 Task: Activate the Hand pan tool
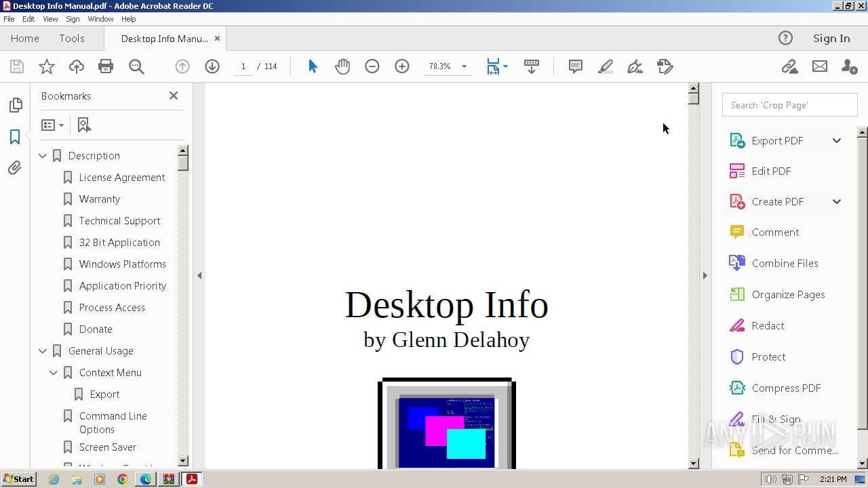[342, 66]
